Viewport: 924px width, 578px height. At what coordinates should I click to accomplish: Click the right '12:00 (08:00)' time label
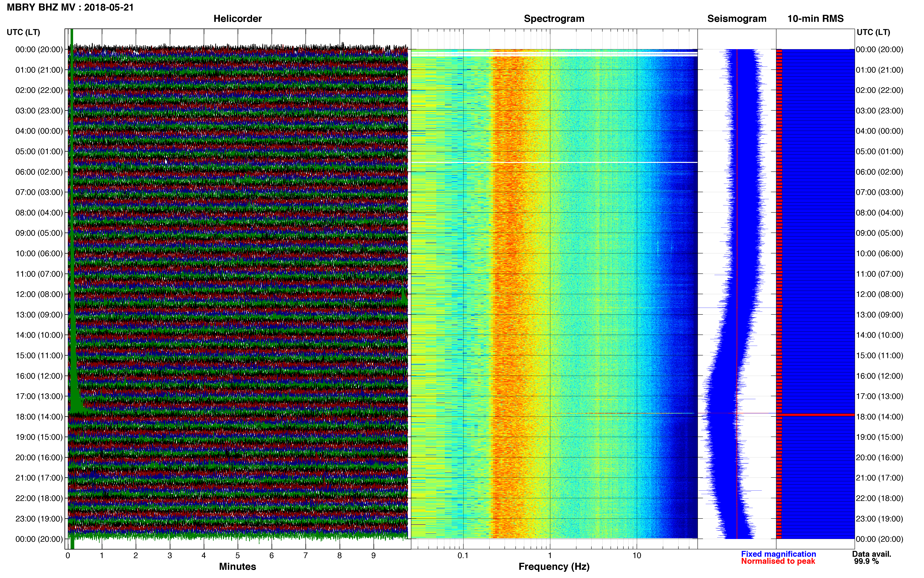tap(879, 294)
